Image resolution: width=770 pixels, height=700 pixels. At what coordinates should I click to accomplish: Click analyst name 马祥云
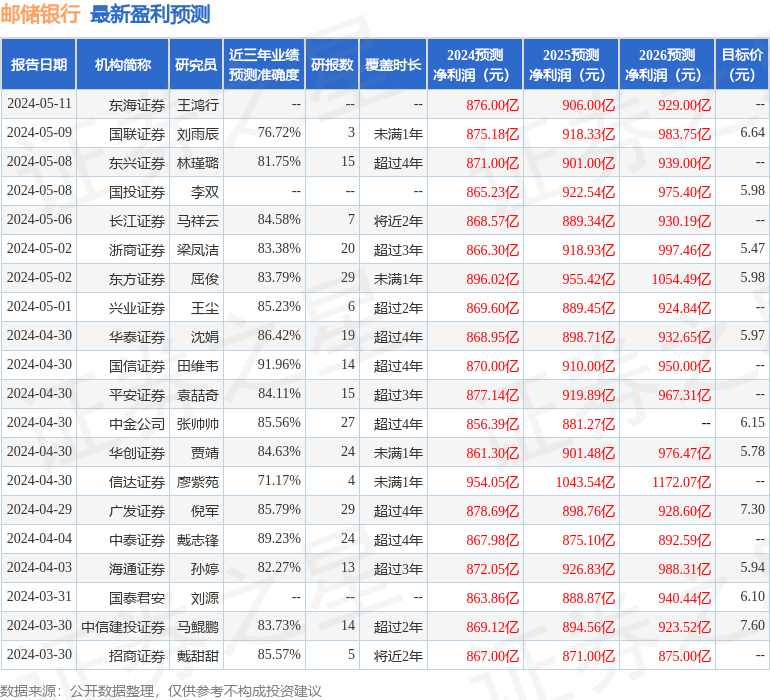click(x=198, y=221)
